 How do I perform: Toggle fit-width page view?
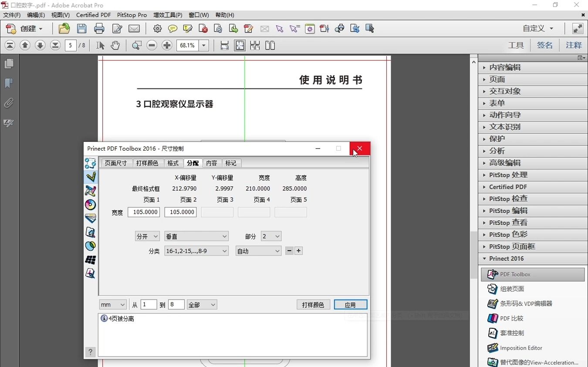(x=224, y=45)
